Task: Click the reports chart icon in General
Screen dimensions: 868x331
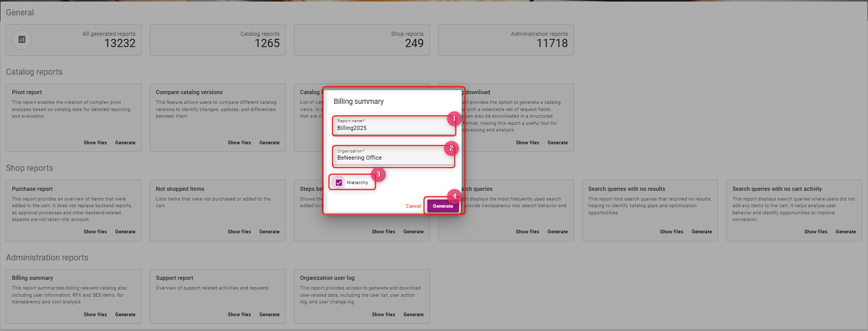Action: pos(21,40)
